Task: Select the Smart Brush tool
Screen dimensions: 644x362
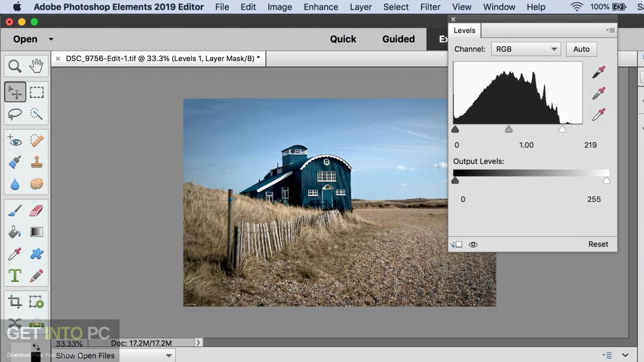Action: click(15, 162)
